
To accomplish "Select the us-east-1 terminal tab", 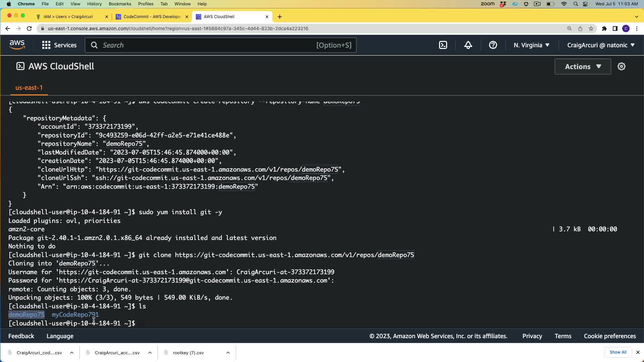I will [29, 88].
